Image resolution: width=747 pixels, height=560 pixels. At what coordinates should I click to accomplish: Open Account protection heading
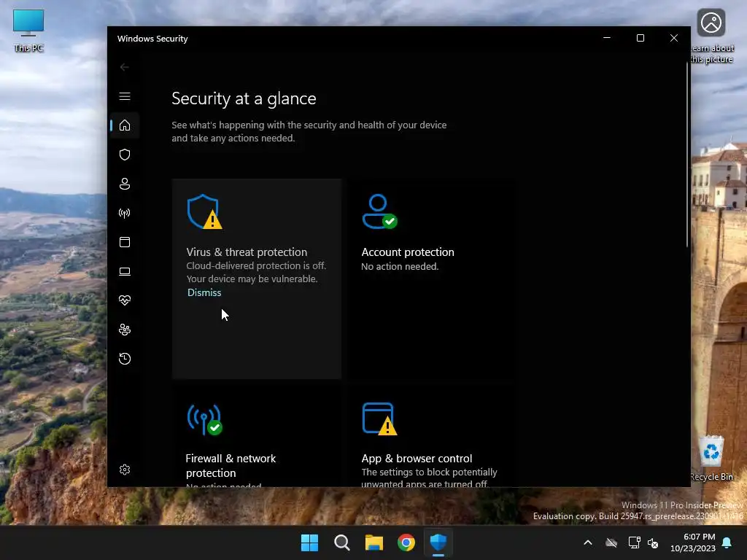pos(407,252)
